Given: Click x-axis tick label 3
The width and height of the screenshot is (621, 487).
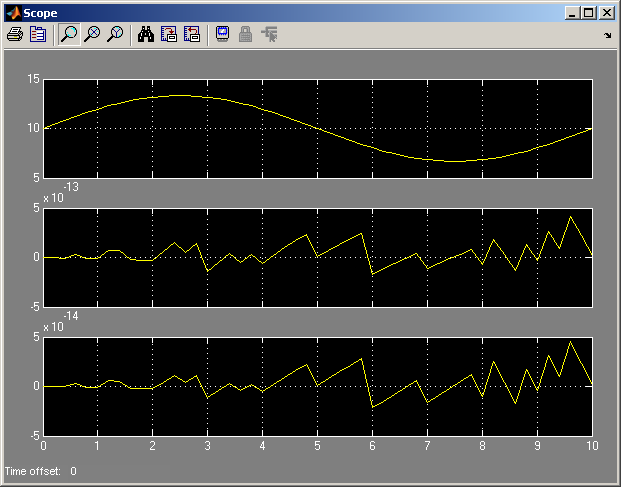Looking at the screenshot, I should click(208, 446).
